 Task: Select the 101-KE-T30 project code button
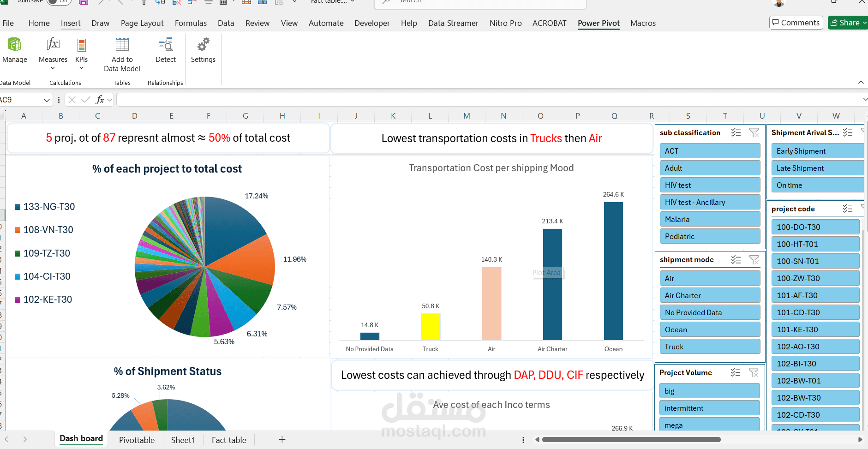[815, 329]
